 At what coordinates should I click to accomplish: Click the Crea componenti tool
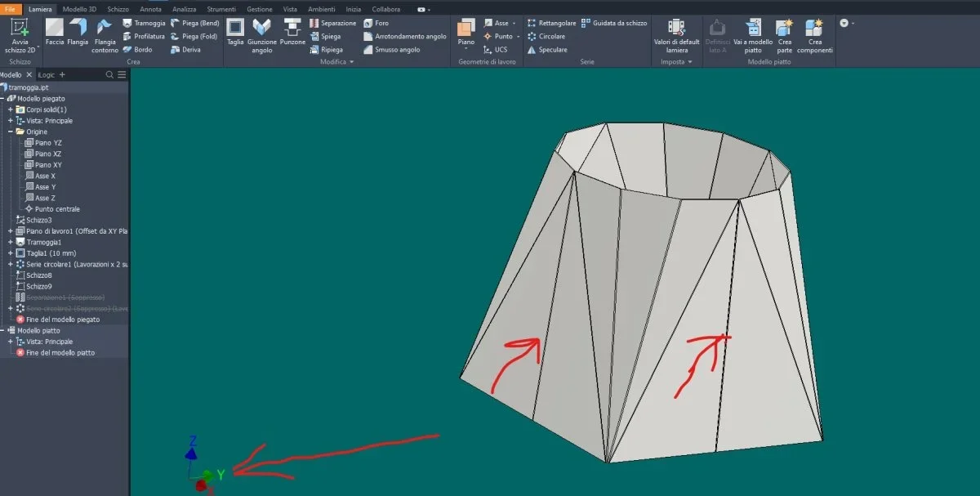(815, 36)
